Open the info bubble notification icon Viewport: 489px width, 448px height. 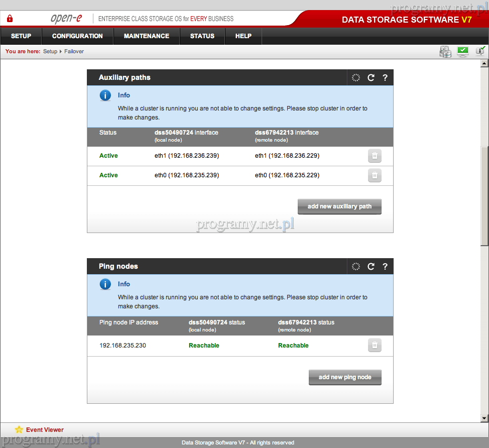[x=480, y=51]
